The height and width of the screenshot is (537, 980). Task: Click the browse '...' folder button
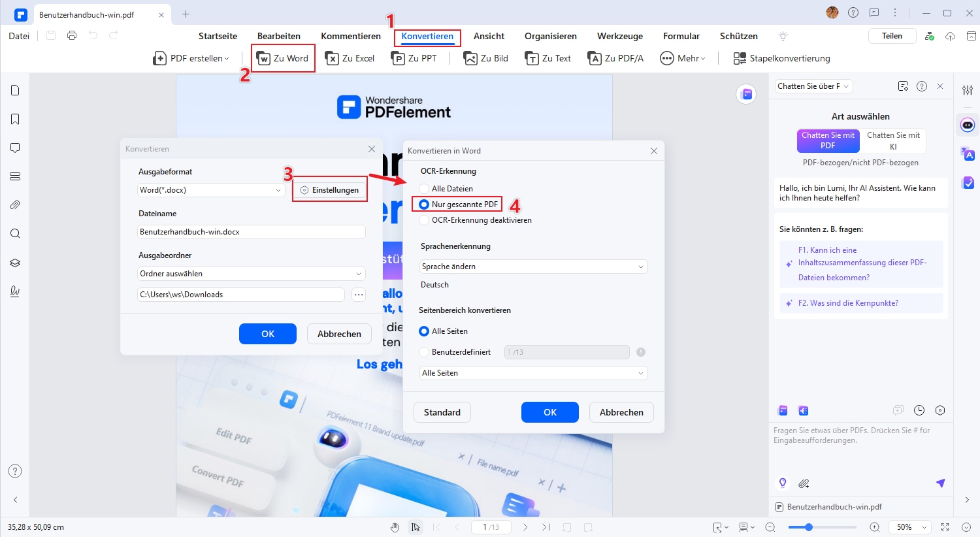point(359,295)
